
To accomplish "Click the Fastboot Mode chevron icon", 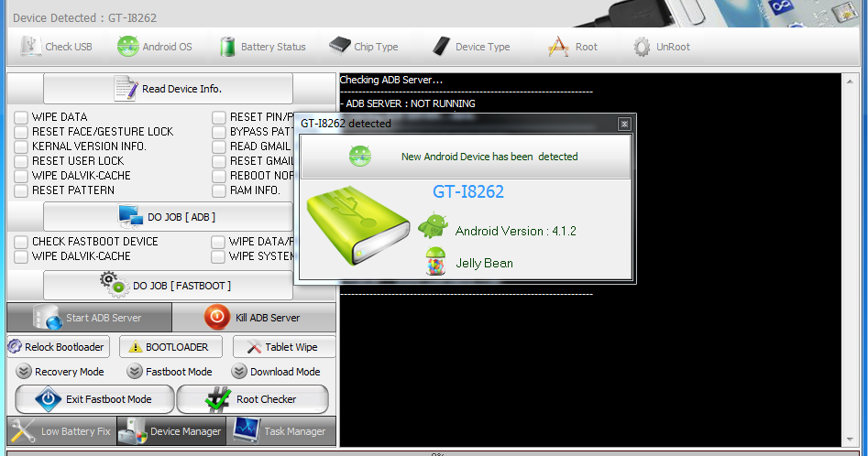I will pos(135,371).
